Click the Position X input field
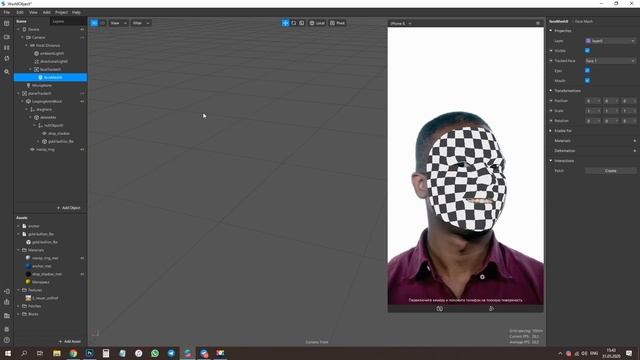Viewport: 640px width, 360px height. [x=593, y=101]
